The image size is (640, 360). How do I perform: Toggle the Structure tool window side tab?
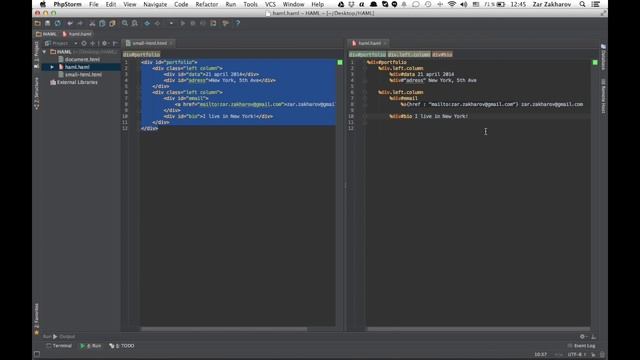click(x=36, y=93)
